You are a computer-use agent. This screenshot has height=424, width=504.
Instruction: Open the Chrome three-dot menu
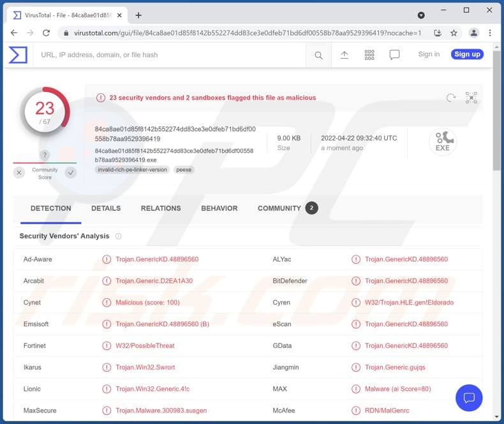(490, 33)
